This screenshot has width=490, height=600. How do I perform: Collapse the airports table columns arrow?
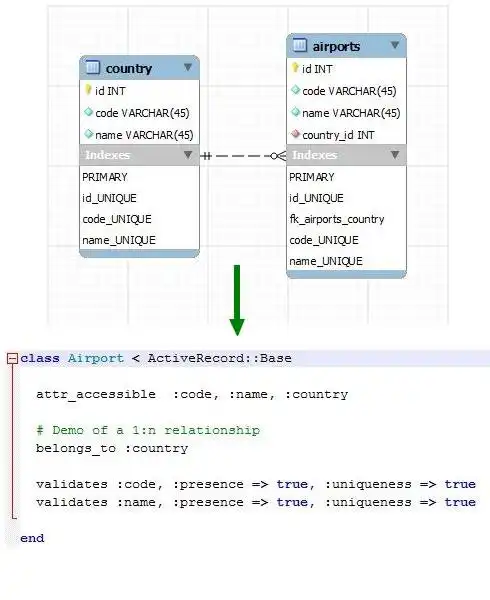click(395, 45)
